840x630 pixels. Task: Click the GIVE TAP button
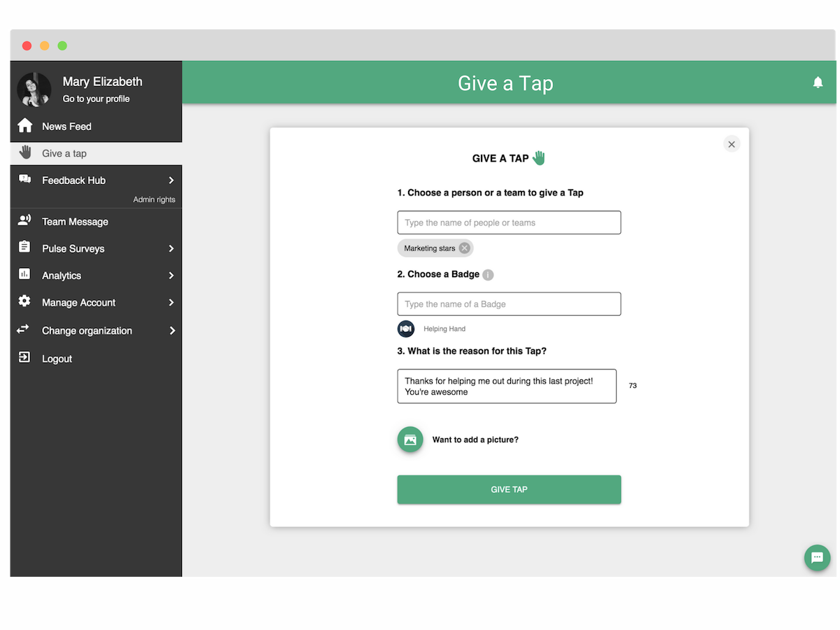coord(509,489)
